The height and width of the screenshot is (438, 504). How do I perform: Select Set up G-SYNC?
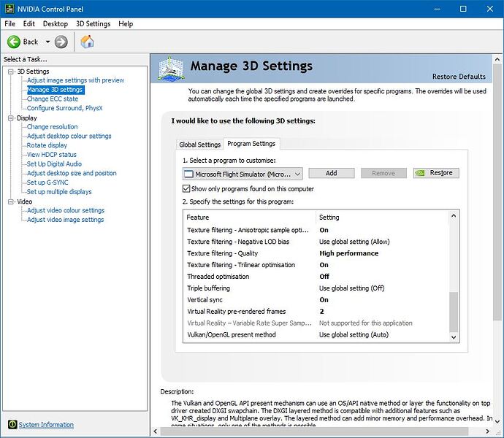tap(47, 182)
